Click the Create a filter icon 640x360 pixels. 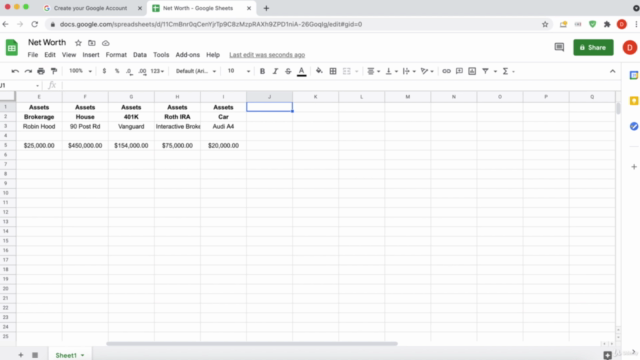tap(485, 71)
